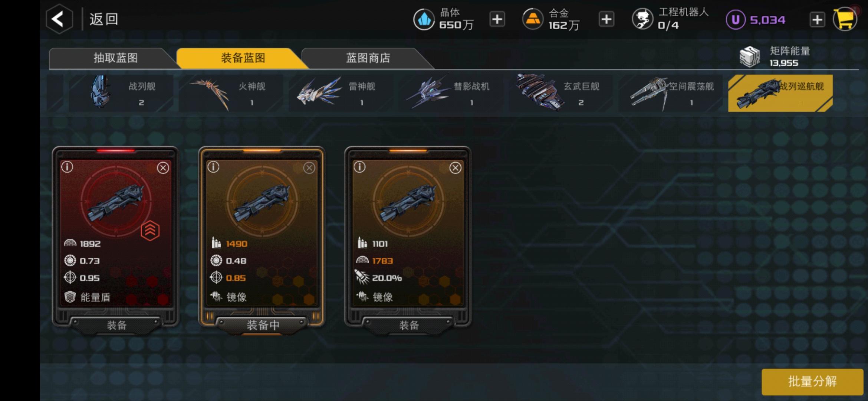The width and height of the screenshot is (868, 401).
Task: Add U currency with plus icon
Action: click(x=817, y=20)
